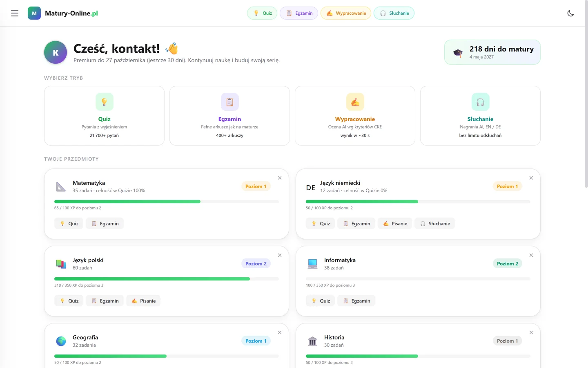Viewport: 588px width, 368px height.
Task: Start Quiz for Matematyka
Action: pos(69,224)
